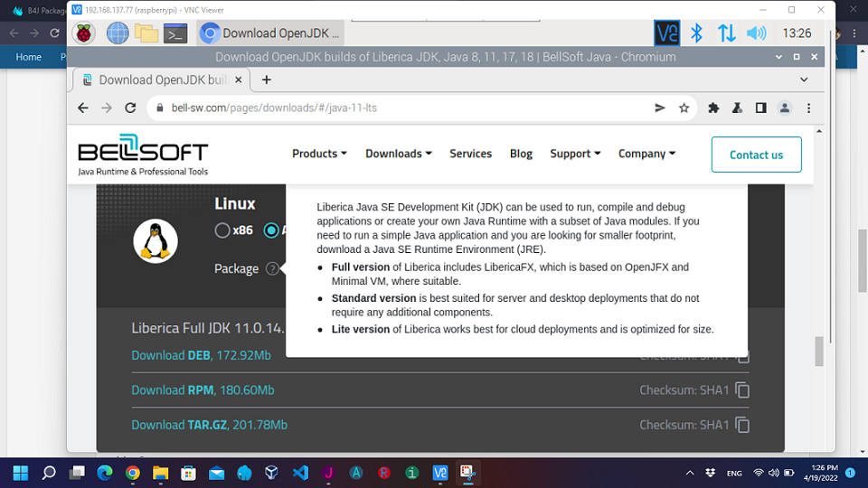Expand the Support menu
Viewport: 868px width, 488px height.
coord(575,154)
